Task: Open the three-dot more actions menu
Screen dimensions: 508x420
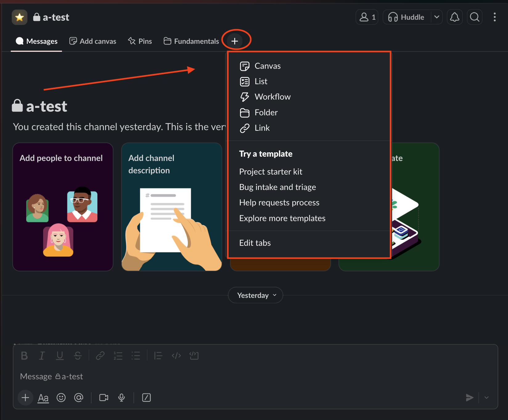Action: pos(494,17)
